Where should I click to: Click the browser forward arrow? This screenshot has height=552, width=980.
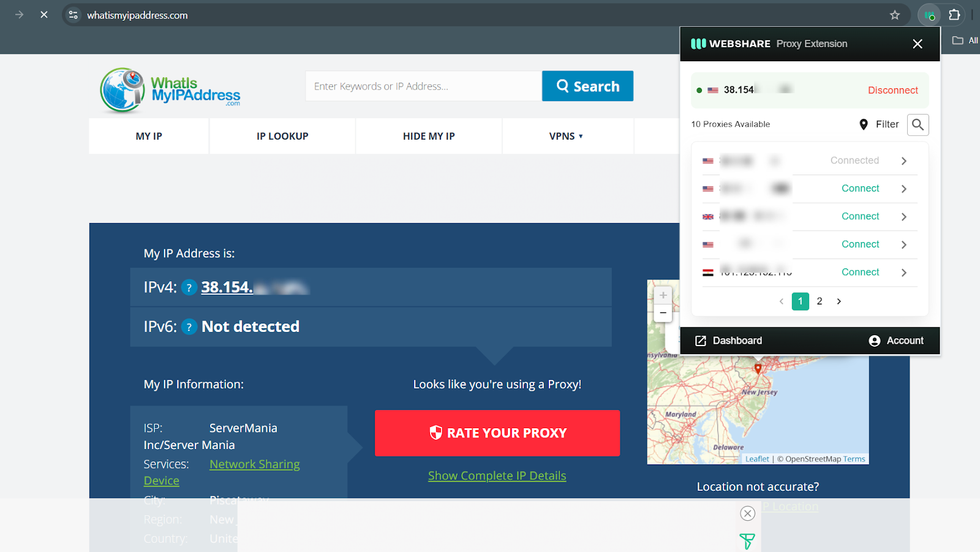19,15
